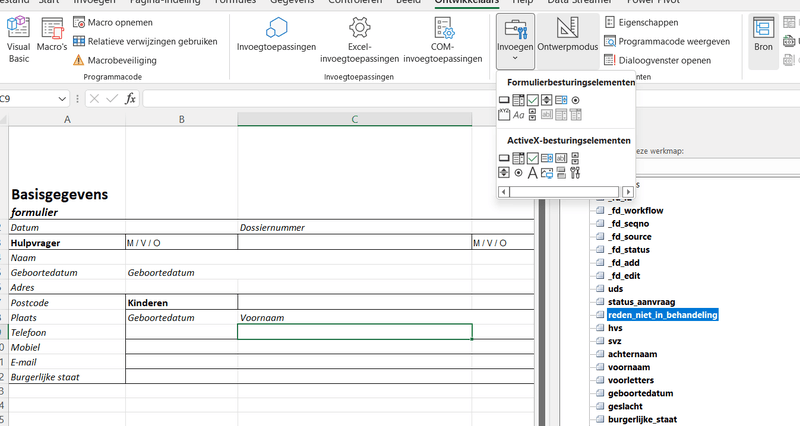
Task: Open Macrobeveiliging settings
Action: click(115, 60)
